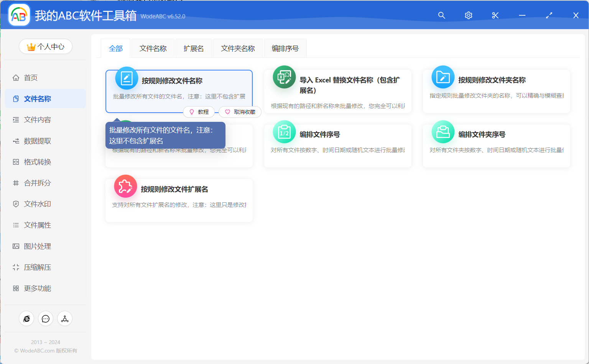Toggle 取消收藏 to unfavorite the tool
The height and width of the screenshot is (364, 589).
240,112
